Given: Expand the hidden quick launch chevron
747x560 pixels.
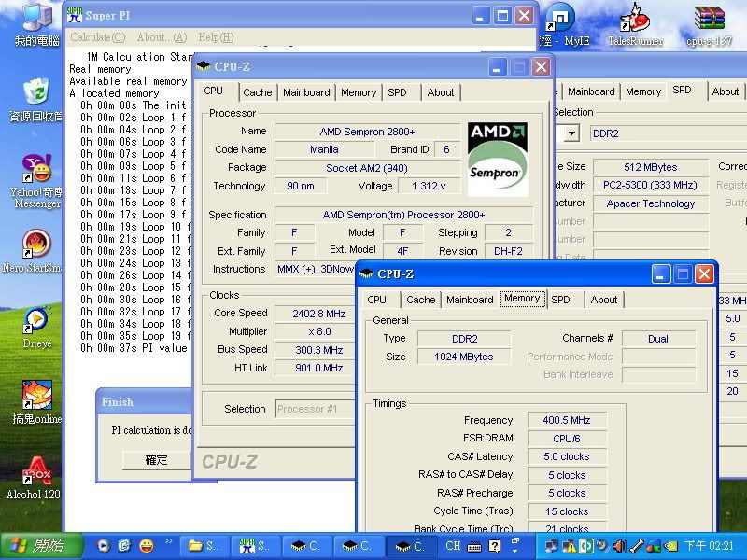Looking at the screenshot, I should [169, 541].
